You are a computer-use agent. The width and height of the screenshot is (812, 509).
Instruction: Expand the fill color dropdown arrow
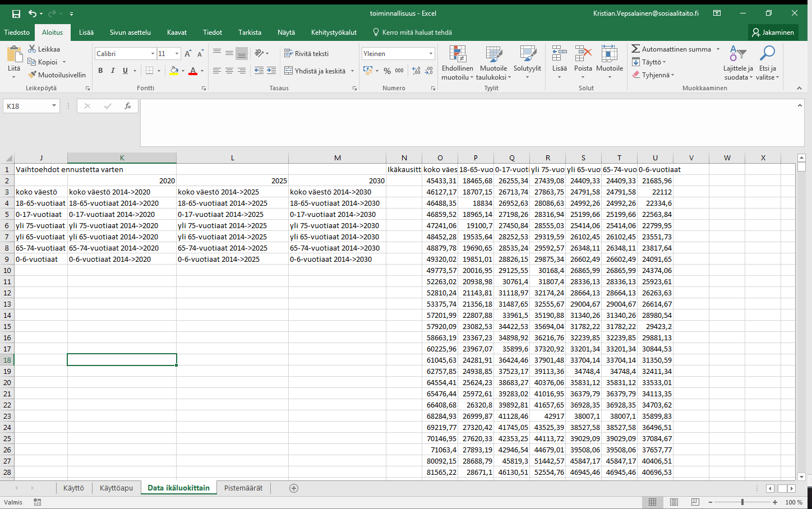pos(183,71)
